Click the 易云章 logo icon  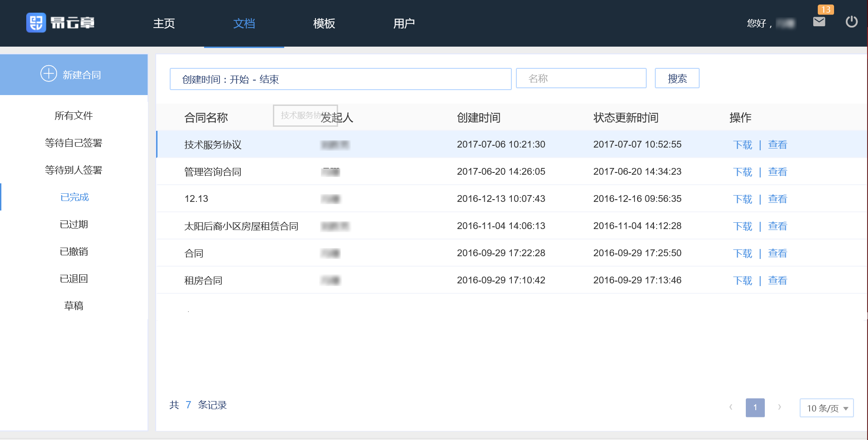[x=36, y=23]
